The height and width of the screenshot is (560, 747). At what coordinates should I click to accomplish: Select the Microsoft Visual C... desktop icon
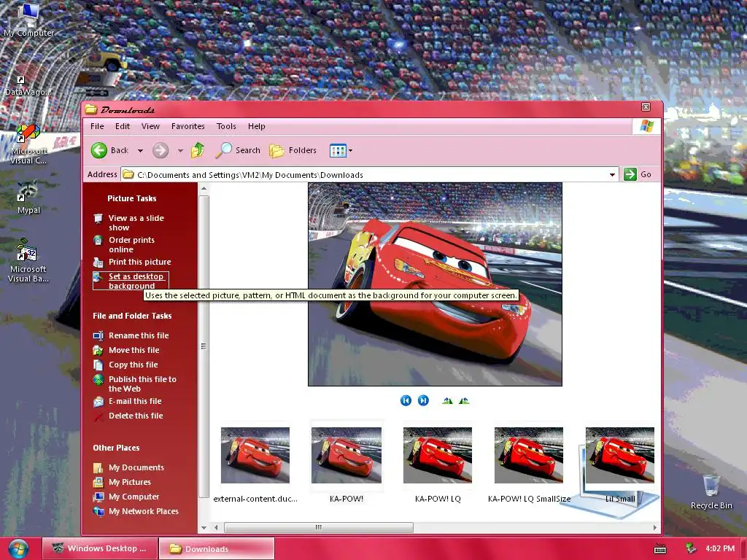click(x=28, y=144)
